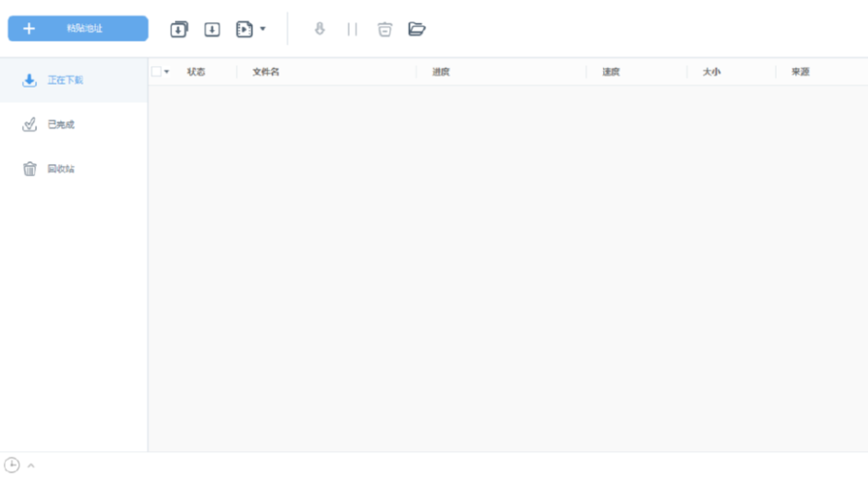
Task: Sort by 速度 column header
Action: pos(611,72)
